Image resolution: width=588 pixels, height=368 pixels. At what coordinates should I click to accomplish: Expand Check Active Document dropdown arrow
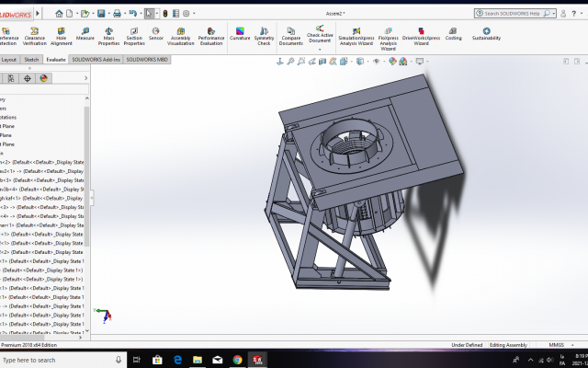coord(320,50)
